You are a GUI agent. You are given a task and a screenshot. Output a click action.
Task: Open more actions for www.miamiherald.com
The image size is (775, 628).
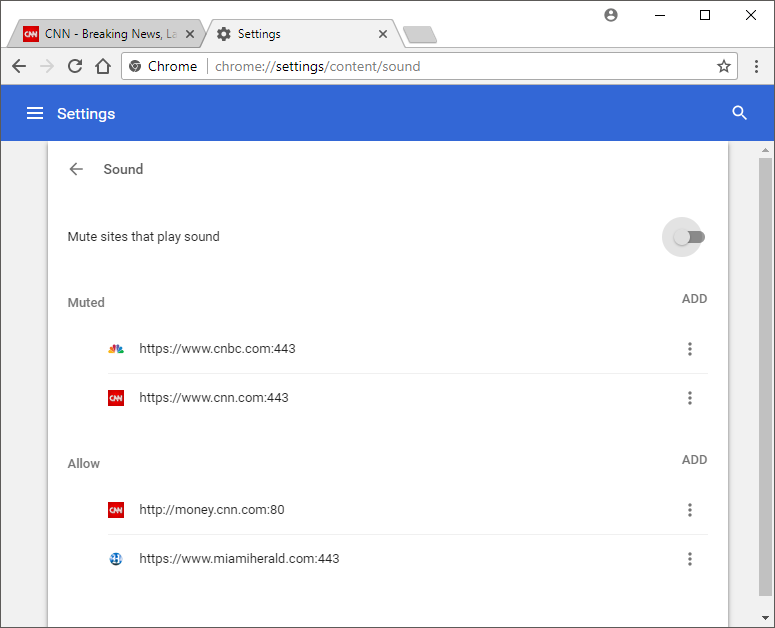tap(689, 559)
